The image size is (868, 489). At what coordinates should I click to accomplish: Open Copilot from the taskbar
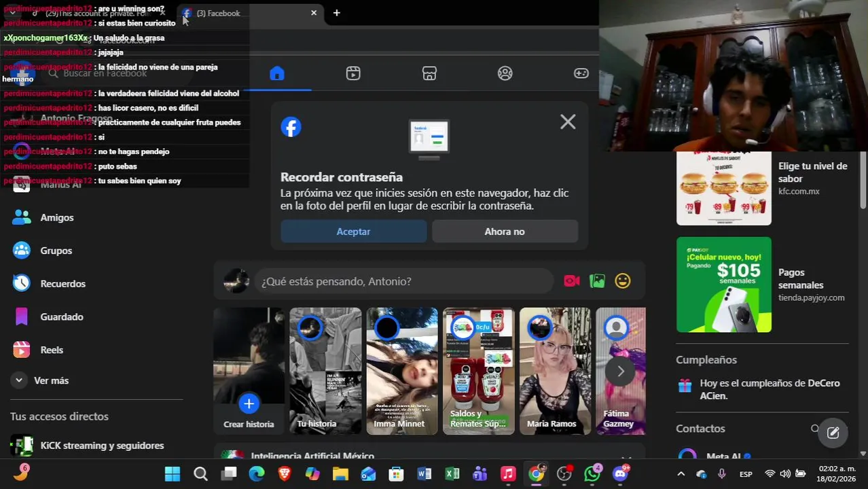tap(312, 474)
